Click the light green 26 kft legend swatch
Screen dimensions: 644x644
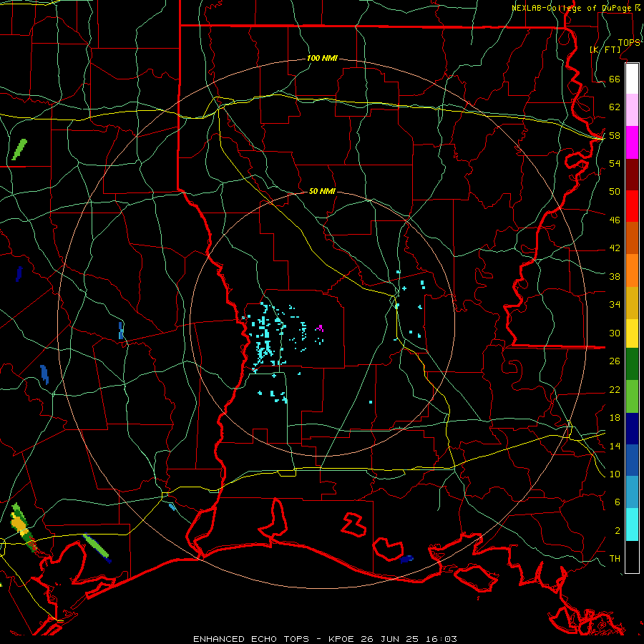pyautogui.click(x=632, y=396)
